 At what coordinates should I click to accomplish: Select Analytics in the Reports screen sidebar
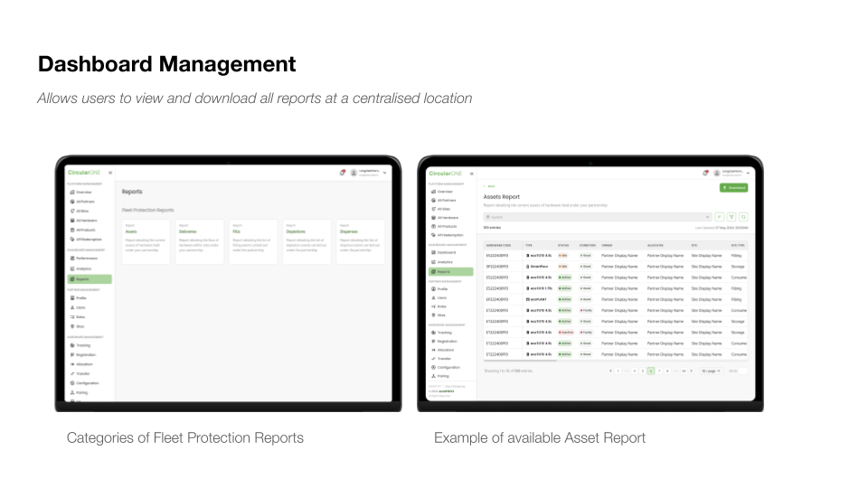tap(80, 268)
